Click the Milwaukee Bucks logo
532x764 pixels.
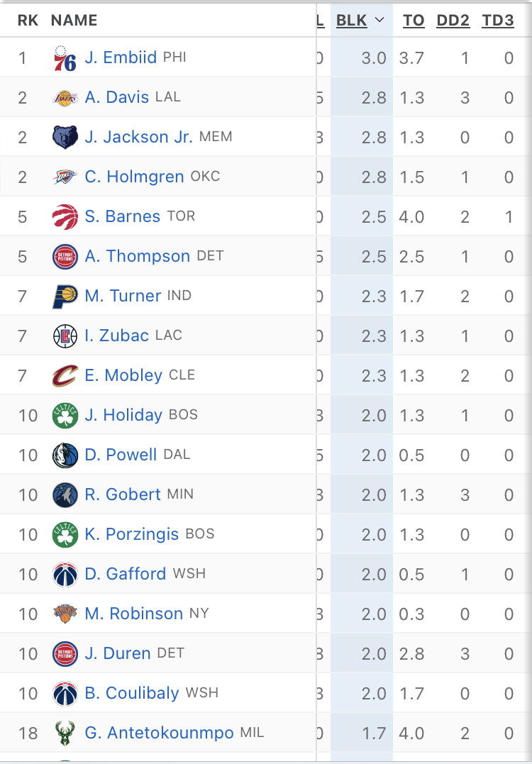coord(65,733)
